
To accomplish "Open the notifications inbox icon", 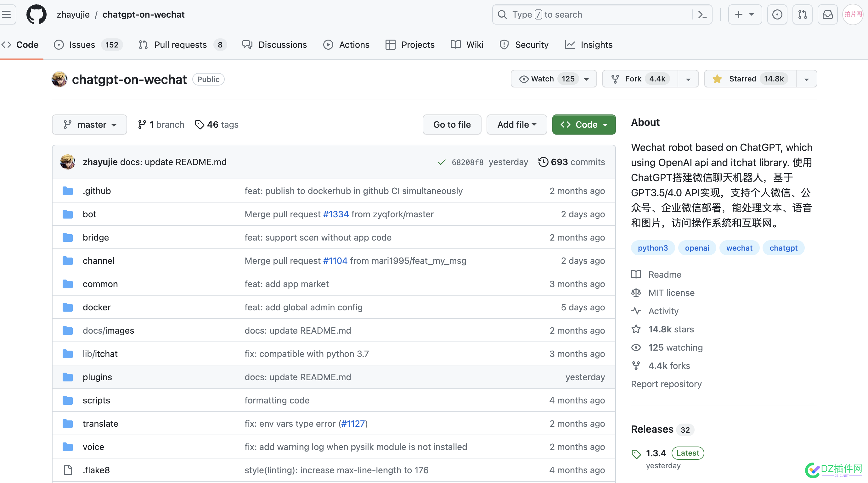I will 828,14.
